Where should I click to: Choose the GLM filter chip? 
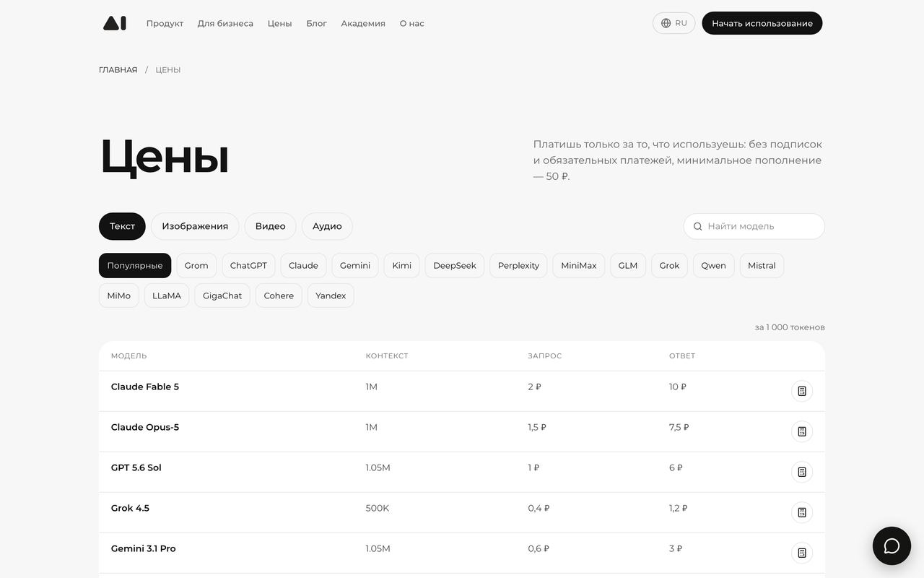(x=628, y=265)
